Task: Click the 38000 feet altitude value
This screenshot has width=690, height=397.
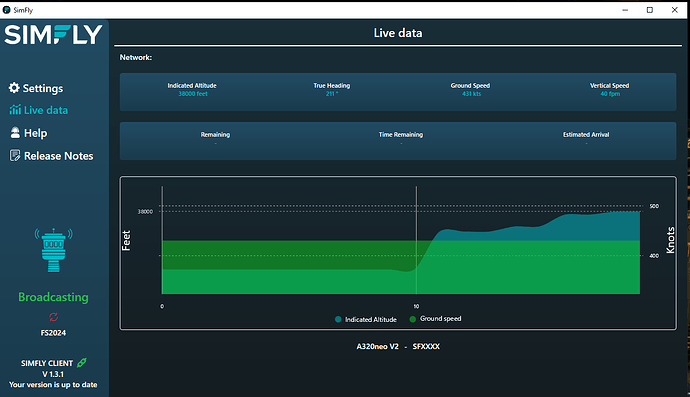Action: pos(193,94)
